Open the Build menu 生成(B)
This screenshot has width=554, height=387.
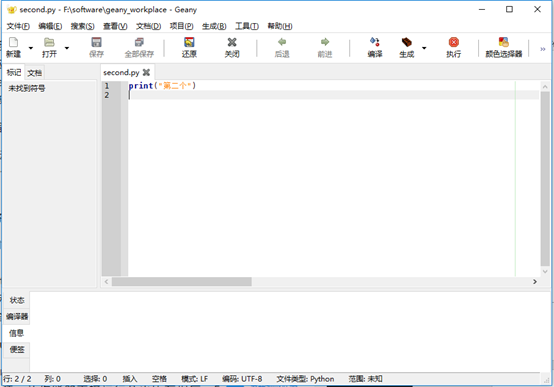pos(214,26)
